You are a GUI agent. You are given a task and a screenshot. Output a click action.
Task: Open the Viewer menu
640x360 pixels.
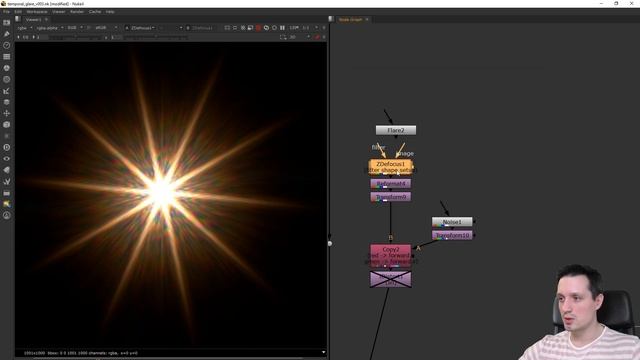[58, 12]
